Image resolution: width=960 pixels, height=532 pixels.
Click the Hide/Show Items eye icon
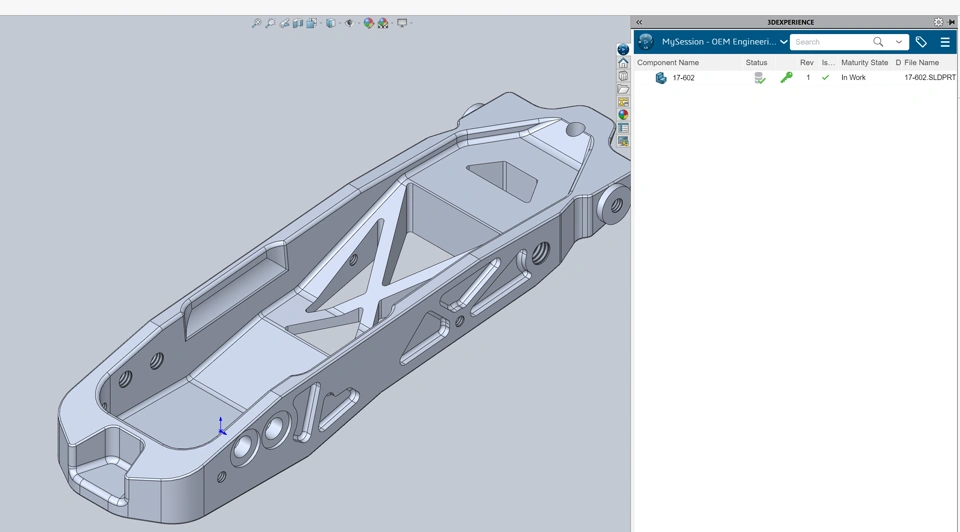point(349,23)
